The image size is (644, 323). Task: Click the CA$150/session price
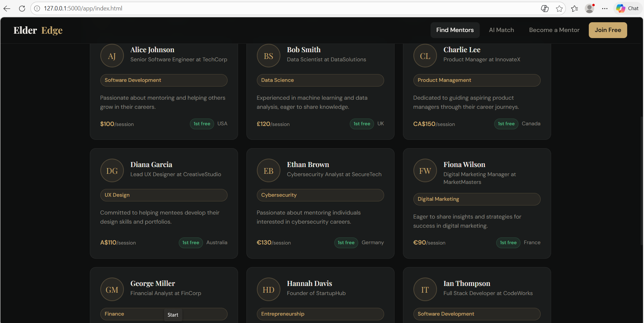tap(434, 124)
